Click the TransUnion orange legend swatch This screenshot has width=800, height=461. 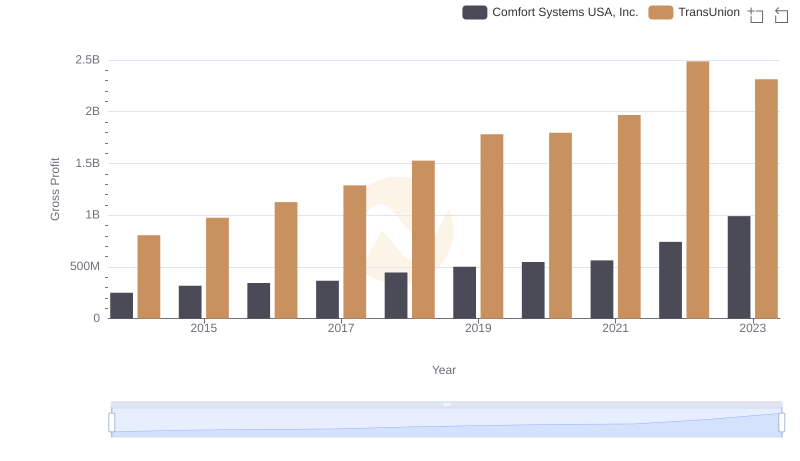[661, 12]
